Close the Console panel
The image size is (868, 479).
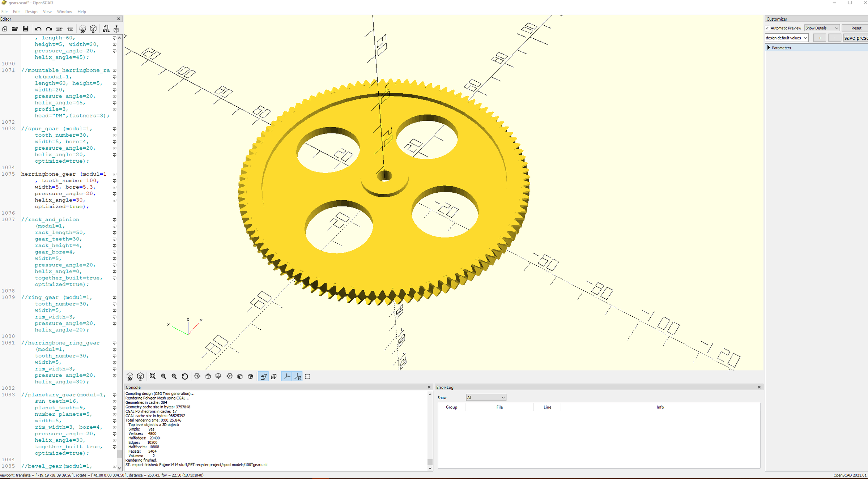tap(429, 387)
